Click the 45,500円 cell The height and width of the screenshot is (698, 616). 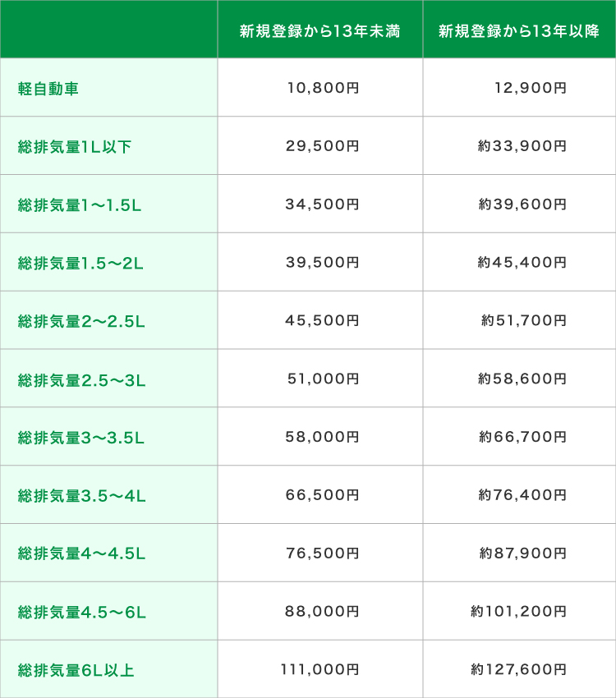[x=322, y=320]
